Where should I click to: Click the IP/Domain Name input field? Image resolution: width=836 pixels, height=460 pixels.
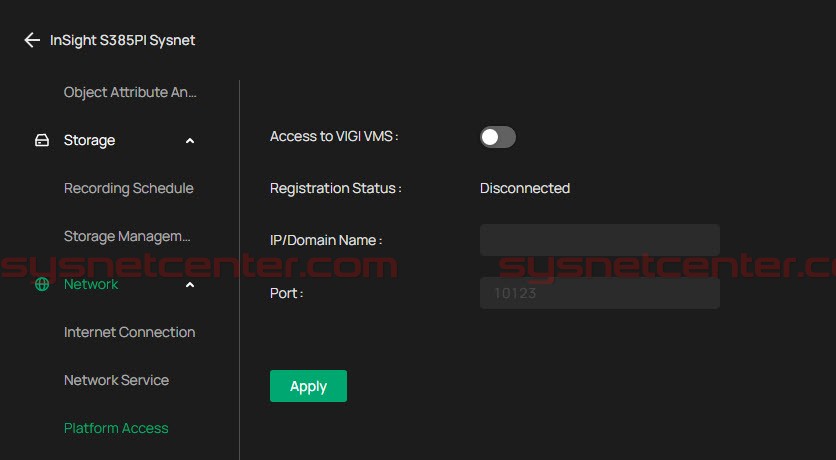[x=599, y=240]
